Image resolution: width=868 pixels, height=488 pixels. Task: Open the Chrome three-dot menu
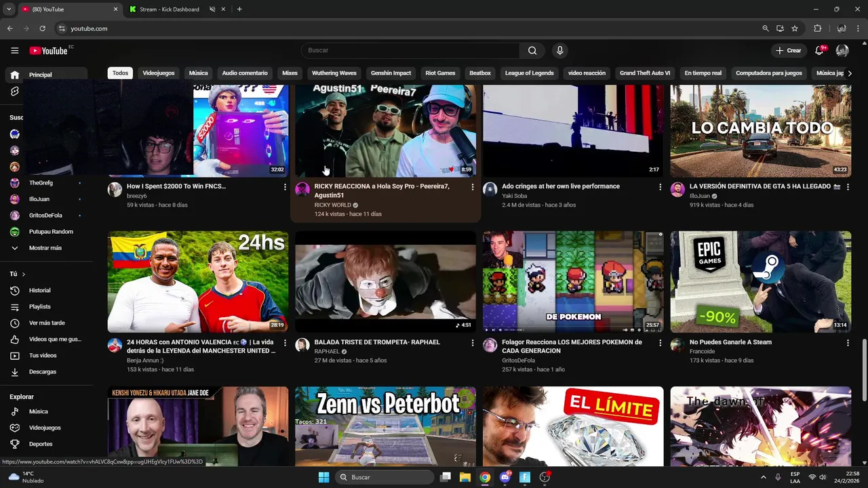coord(859,28)
